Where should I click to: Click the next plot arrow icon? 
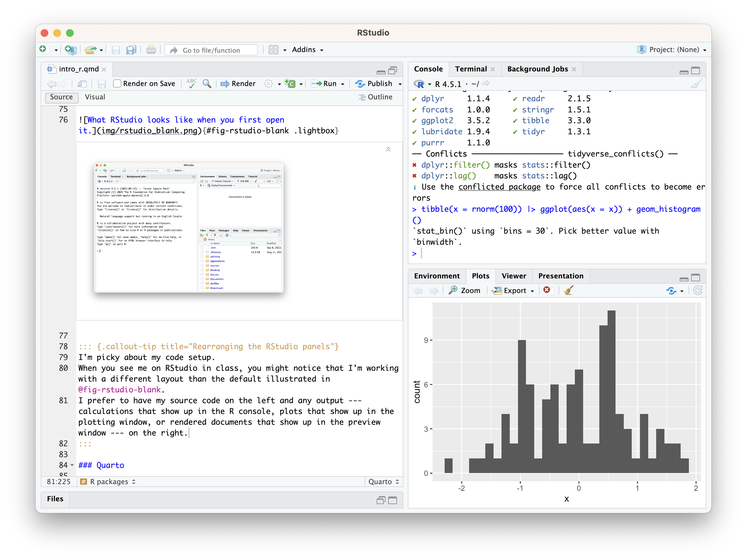click(434, 290)
